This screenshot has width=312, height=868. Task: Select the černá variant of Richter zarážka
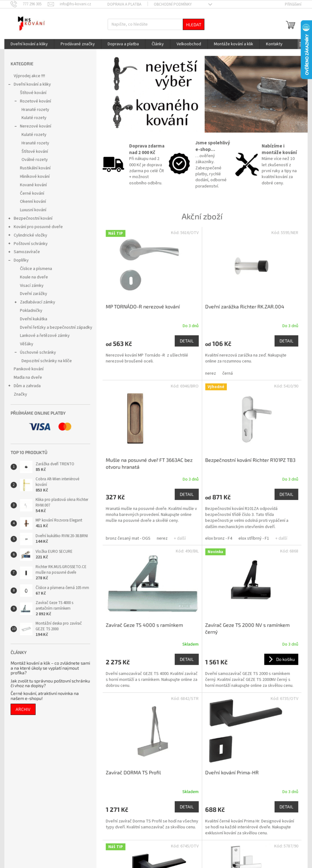[227, 373]
